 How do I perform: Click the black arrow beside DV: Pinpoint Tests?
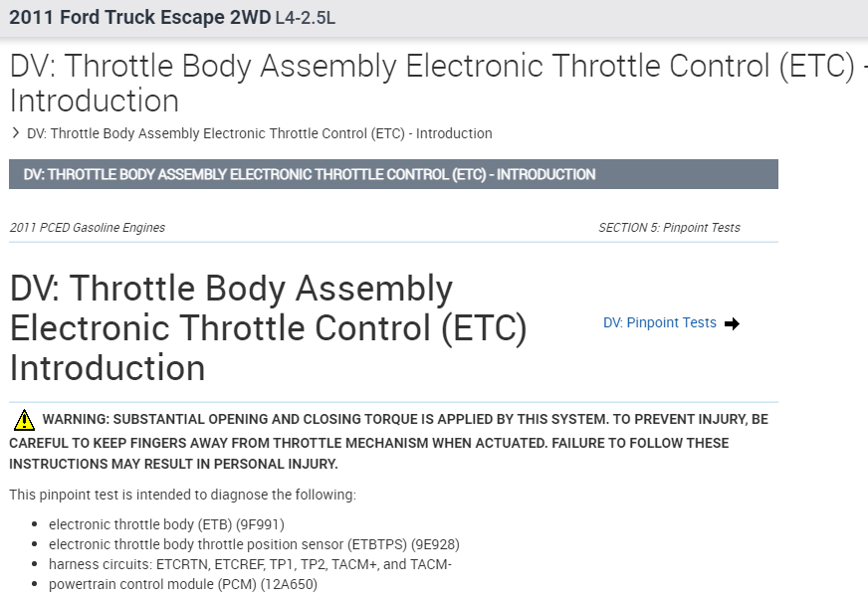click(x=733, y=323)
